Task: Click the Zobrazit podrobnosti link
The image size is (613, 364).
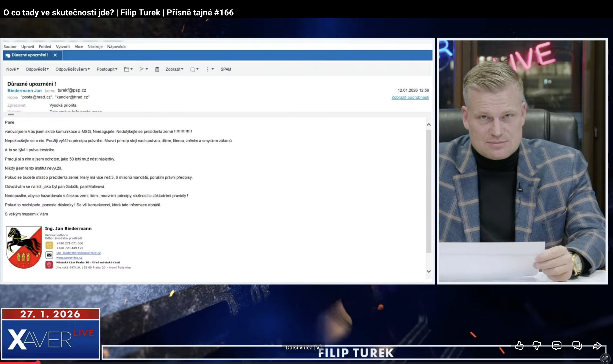Action: (x=410, y=97)
